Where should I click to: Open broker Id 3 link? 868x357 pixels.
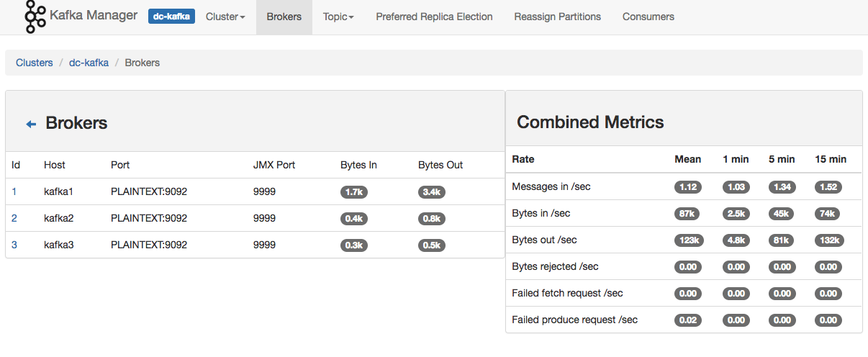click(14, 245)
